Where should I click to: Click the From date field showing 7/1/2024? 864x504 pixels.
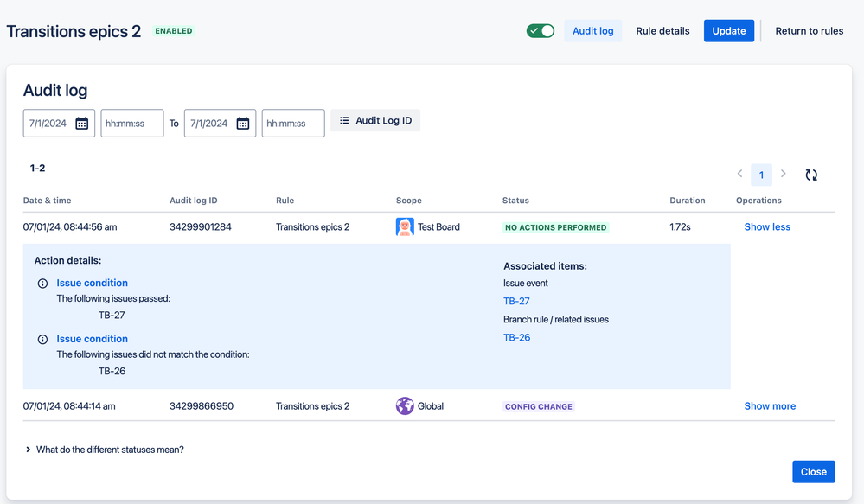tap(59, 124)
